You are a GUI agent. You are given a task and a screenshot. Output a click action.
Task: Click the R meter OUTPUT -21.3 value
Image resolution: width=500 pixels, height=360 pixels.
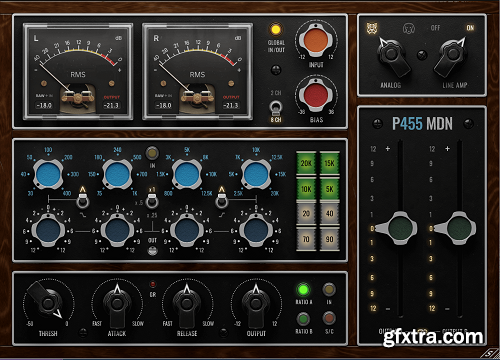tap(231, 105)
